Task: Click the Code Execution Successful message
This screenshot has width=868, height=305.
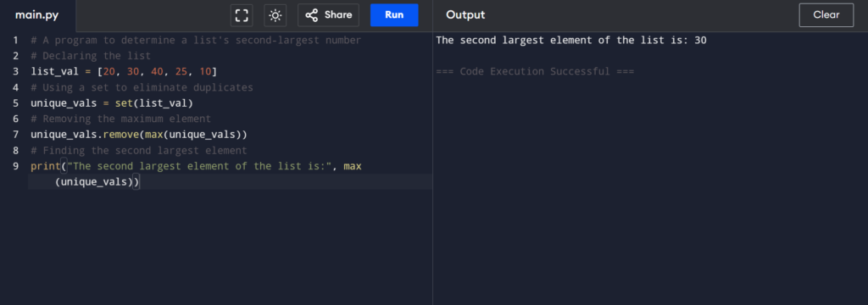Action: (x=535, y=71)
